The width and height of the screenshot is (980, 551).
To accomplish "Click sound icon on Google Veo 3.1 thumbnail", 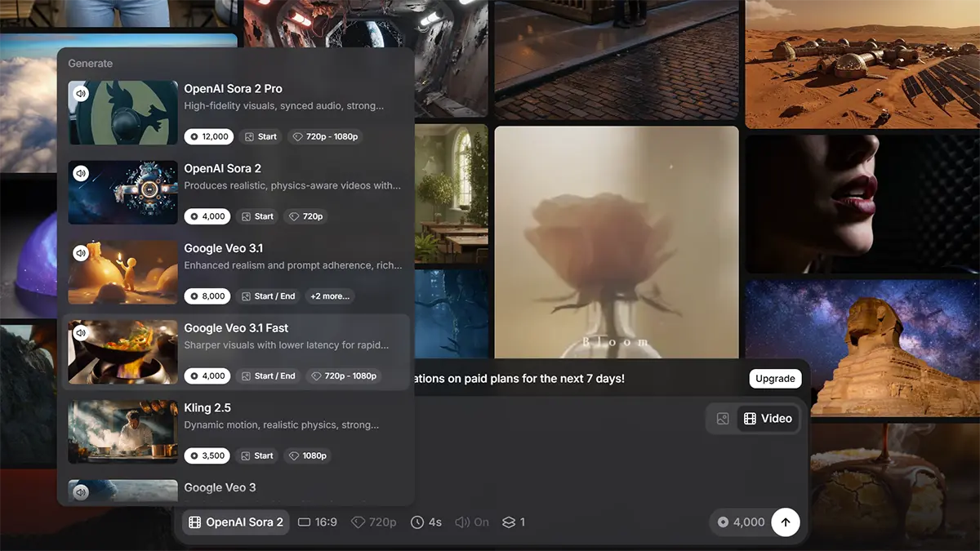I will 80,253.
